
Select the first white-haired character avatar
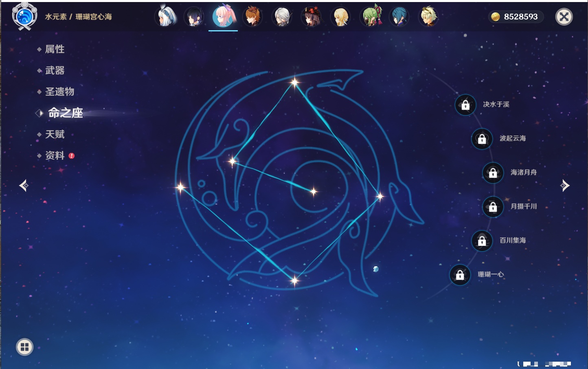click(166, 17)
